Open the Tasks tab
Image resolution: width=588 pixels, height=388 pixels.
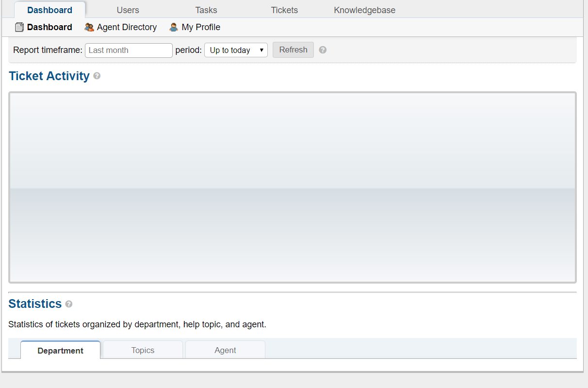(x=206, y=10)
